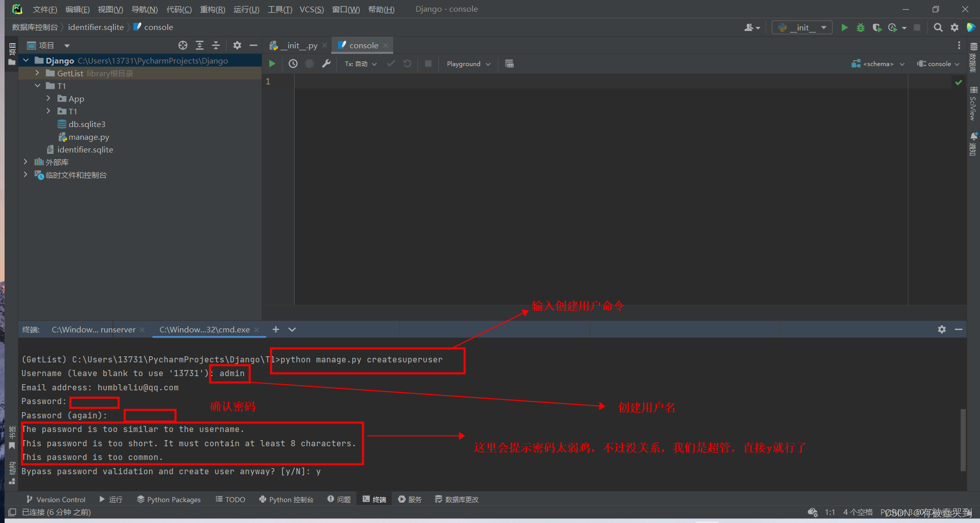Open the Tx auto transaction mode dropdown
Viewport: 980px width, 523px height.
tap(361, 64)
